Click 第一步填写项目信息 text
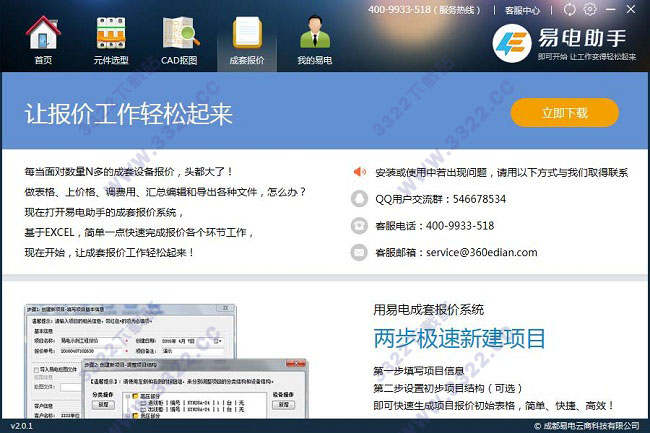This screenshot has height=433, width=650. pos(419,371)
